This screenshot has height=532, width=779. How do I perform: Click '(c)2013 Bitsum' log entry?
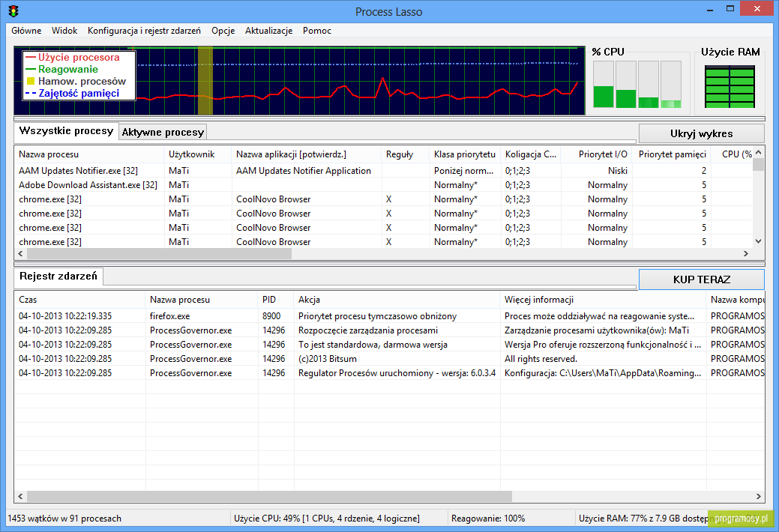click(x=328, y=359)
